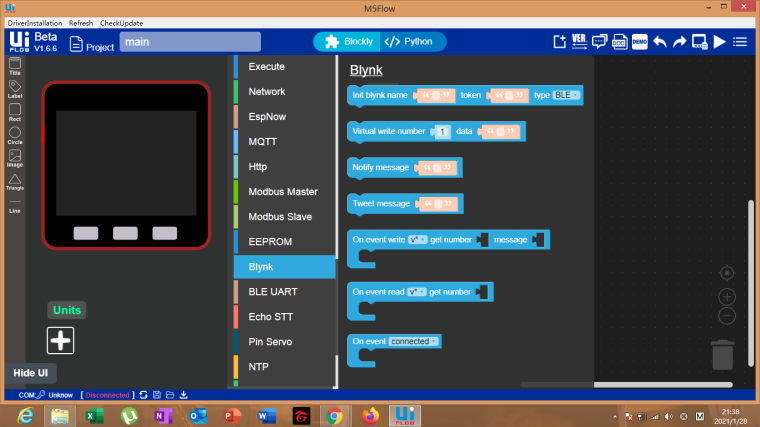Switch to Blockly editor mode
Image resolution: width=760 pixels, height=427 pixels.
pyautogui.click(x=348, y=42)
